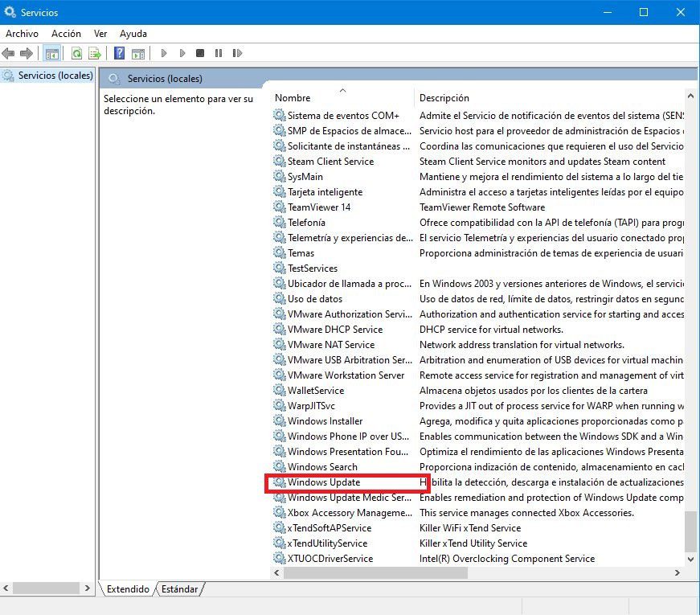The height and width of the screenshot is (615, 700).
Task: Click left tree pane scroll left arrow
Action: (6, 588)
